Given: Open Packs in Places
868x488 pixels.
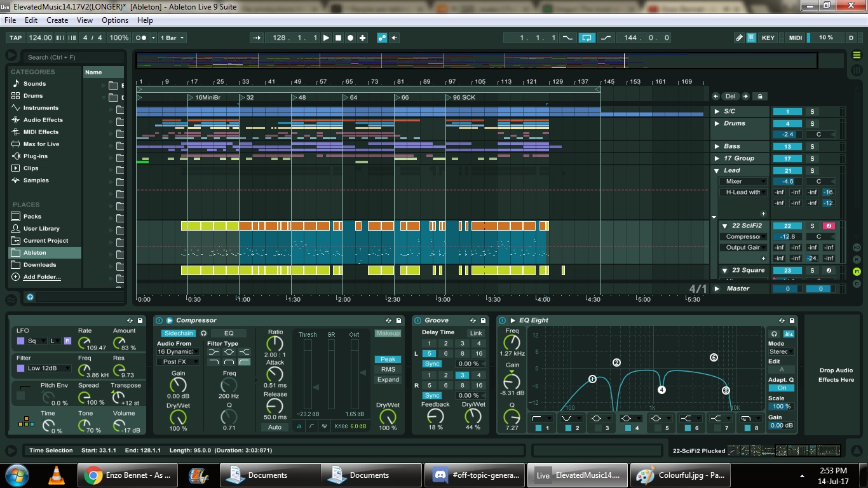Looking at the screenshot, I should (x=32, y=217).
